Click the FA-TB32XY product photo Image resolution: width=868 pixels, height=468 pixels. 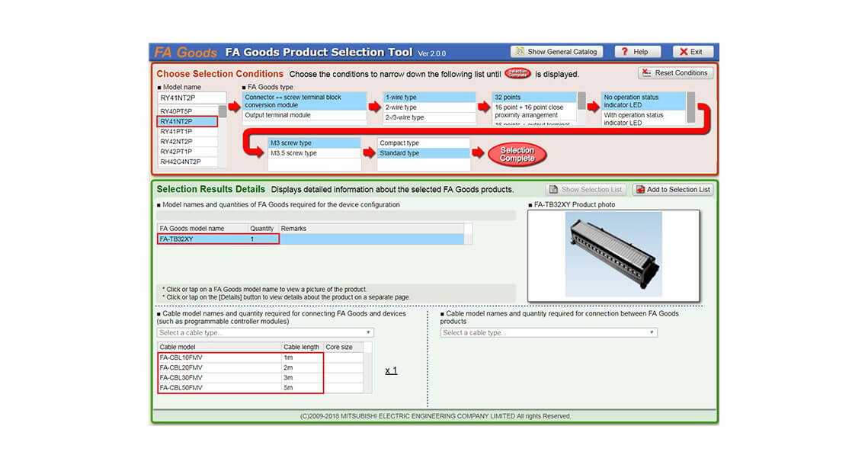pyautogui.click(x=613, y=252)
